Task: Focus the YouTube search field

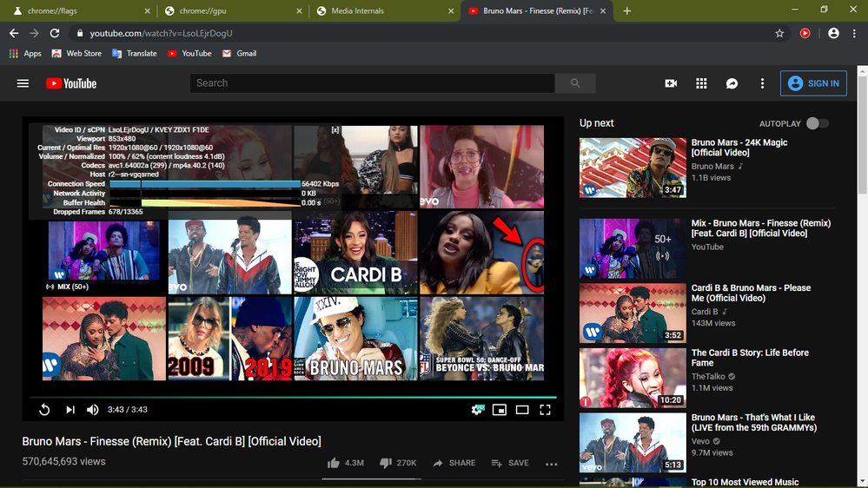Action: [372, 83]
